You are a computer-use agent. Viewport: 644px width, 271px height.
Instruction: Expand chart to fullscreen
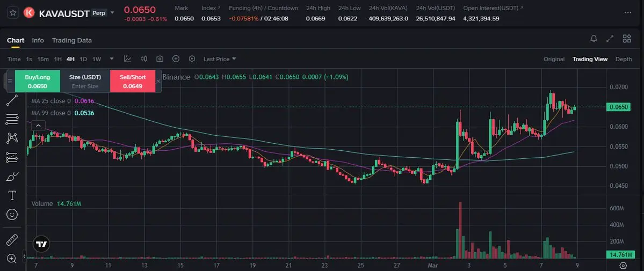[610, 39]
